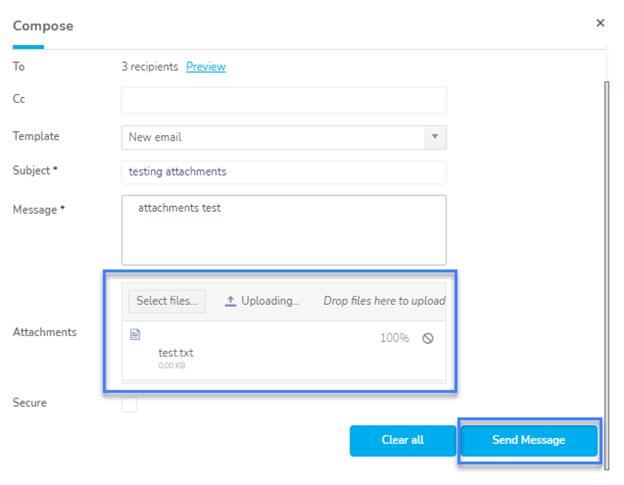Focus the Subject field with testing attachments
The height and width of the screenshot is (485, 624).
coord(284,172)
